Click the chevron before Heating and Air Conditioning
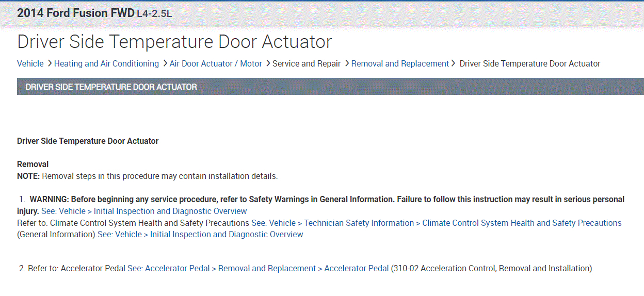The height and width of the screenshot is (296, 644). 50,63
